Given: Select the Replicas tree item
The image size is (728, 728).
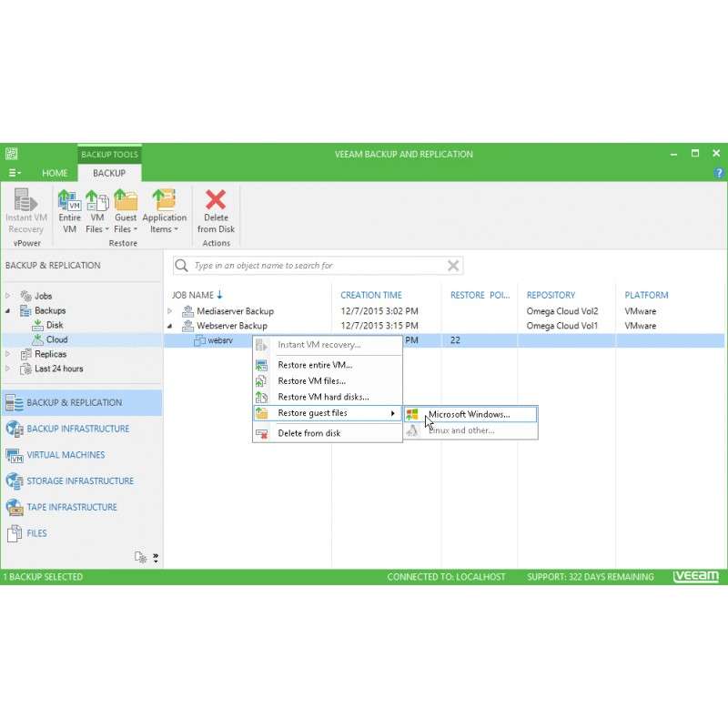Looking at the screenshot, I should tap(50, 354).
